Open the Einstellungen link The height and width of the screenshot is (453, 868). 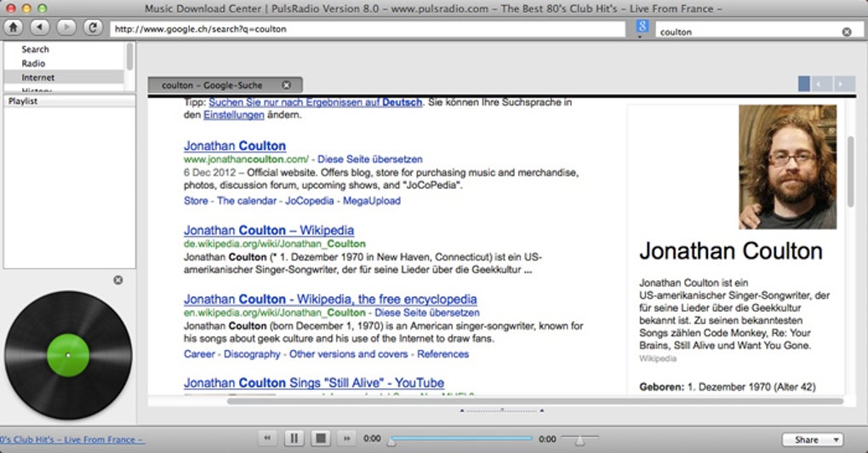[x=234, y=115]
